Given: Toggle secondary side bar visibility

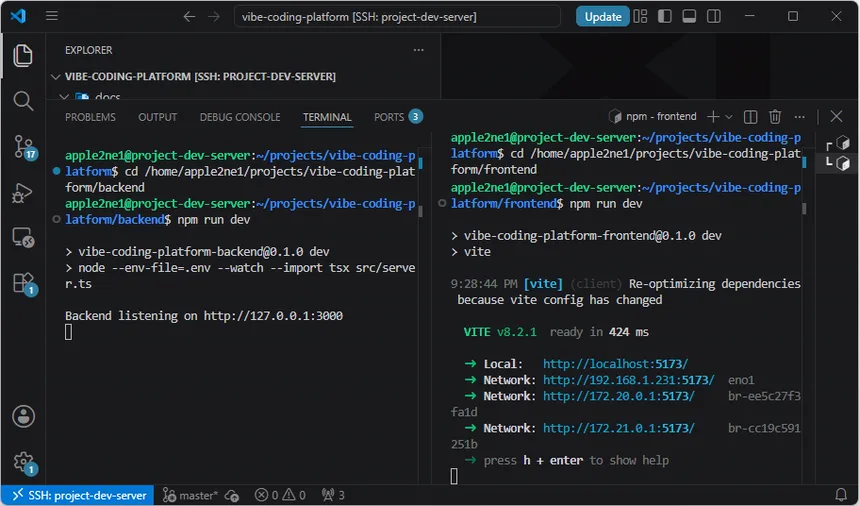Looking at the screenshot, I should pos(714,16).
